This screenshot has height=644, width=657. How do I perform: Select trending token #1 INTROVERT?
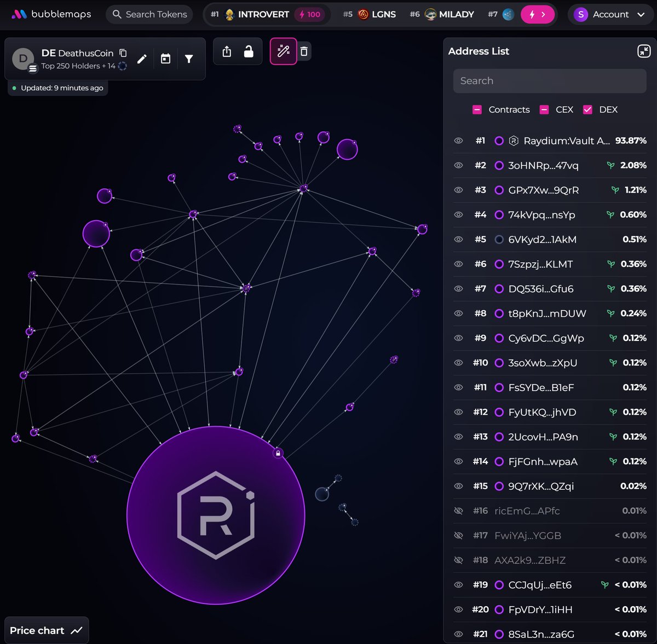[268, 14]
